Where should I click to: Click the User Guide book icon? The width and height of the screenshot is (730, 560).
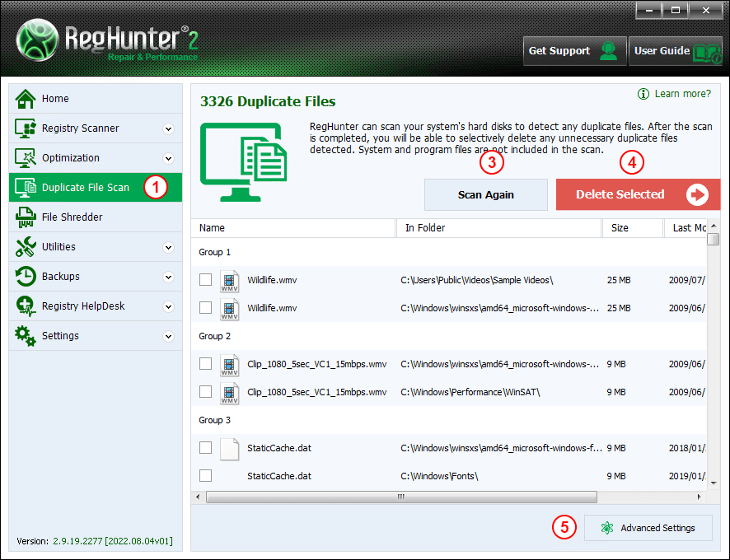point(706,51)
